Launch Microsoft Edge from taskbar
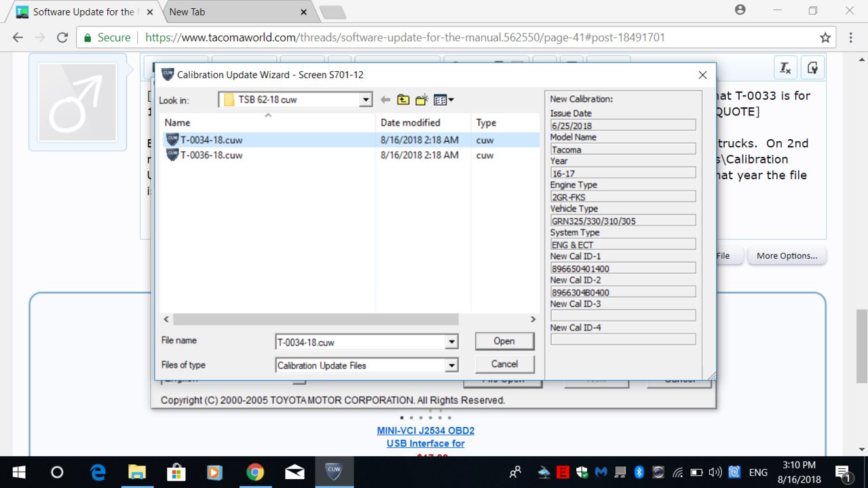Viewport: 868px width, 488px height. [x=98, y=472]
